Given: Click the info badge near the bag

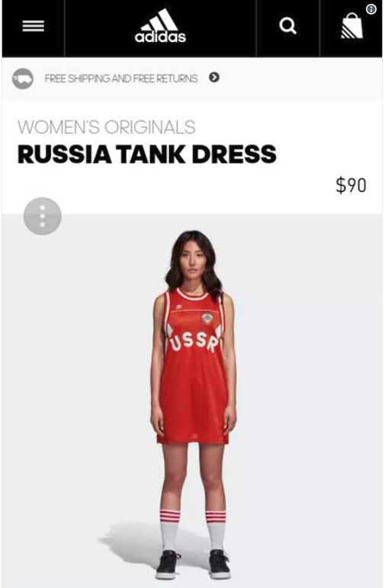Looking at the screenshot, I should pyautogui.click(x=371, y=9).
